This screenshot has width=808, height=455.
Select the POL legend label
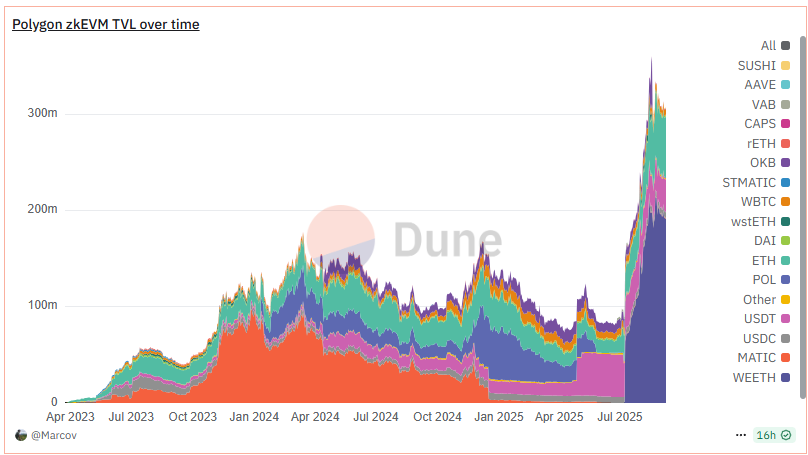click(x=764, y=279)
